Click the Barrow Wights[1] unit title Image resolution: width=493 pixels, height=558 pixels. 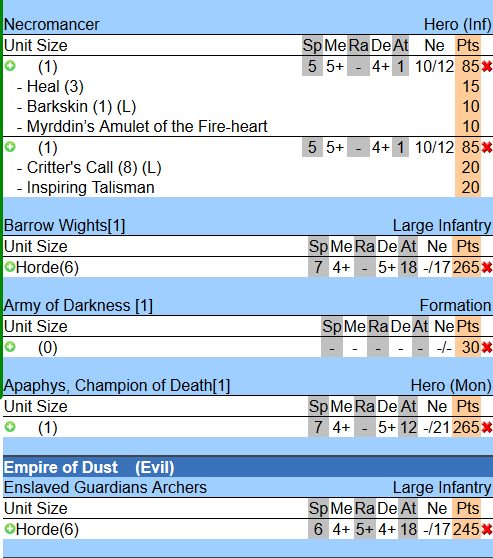(64, 225)
